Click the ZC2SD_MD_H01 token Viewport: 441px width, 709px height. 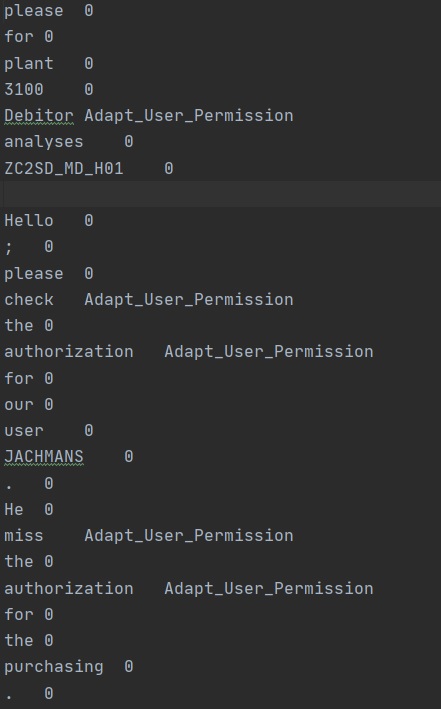tap(64, 169)
